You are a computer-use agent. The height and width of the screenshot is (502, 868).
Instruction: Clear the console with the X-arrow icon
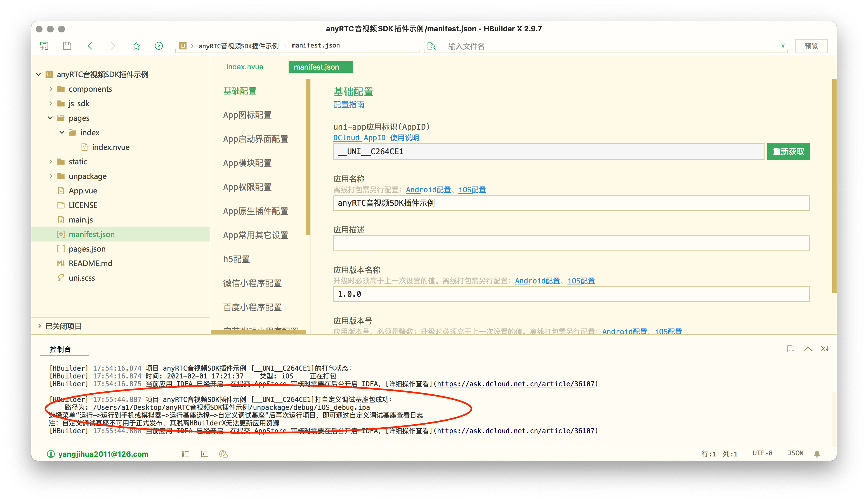(825, 349)
